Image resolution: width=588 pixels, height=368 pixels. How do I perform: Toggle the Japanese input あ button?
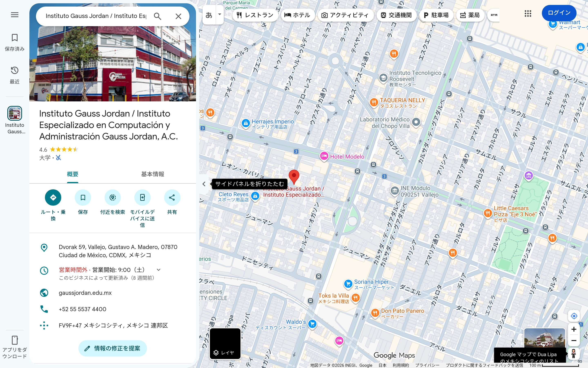209,15
